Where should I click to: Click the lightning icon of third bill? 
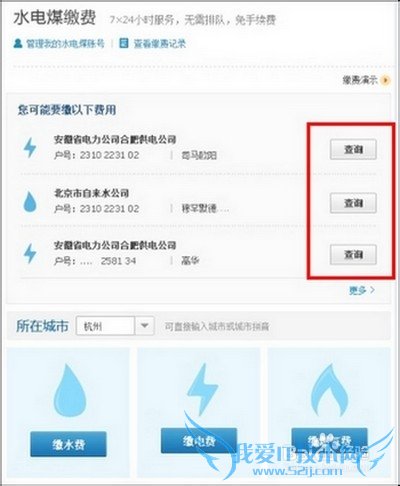click(30, 253)
